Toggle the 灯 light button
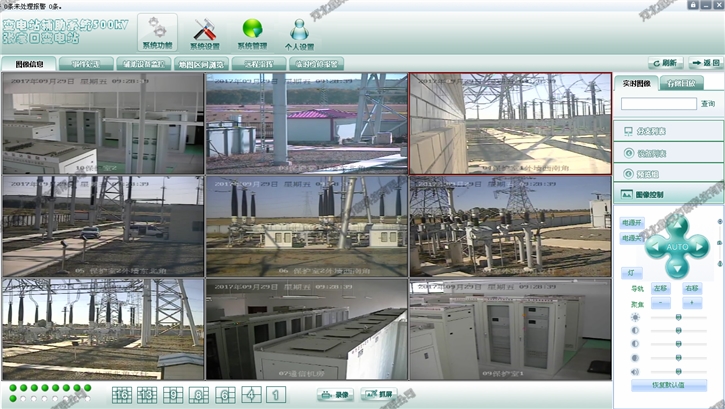Image resolution: width=725 pixels, height=409 pixels. coord(625,271)
